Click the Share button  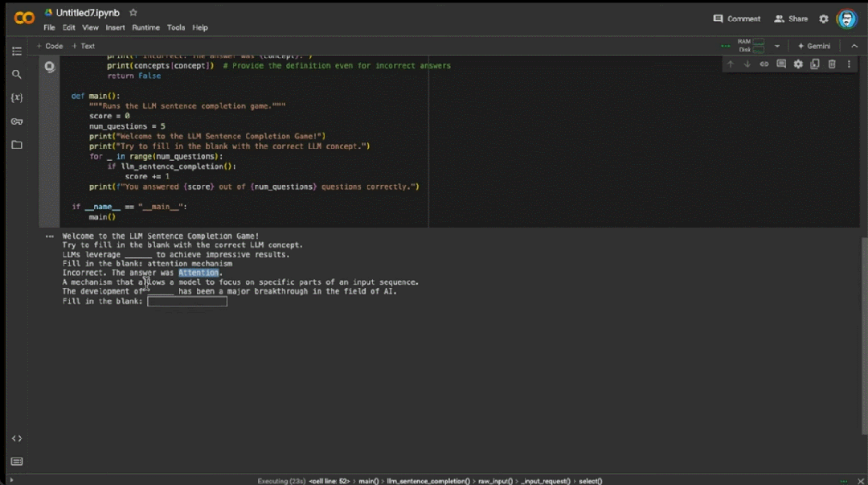click(x=791, y=18)
